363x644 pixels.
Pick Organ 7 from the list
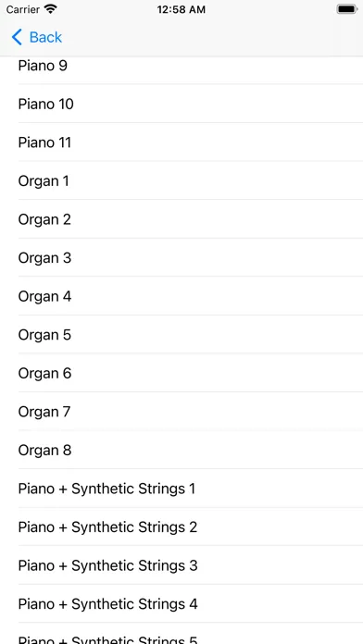[181, 412]
